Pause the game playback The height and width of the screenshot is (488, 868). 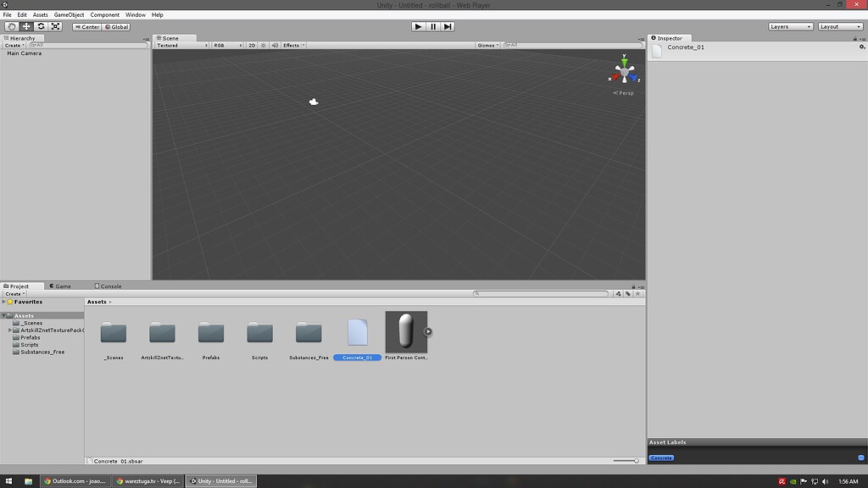coord(433,25)
